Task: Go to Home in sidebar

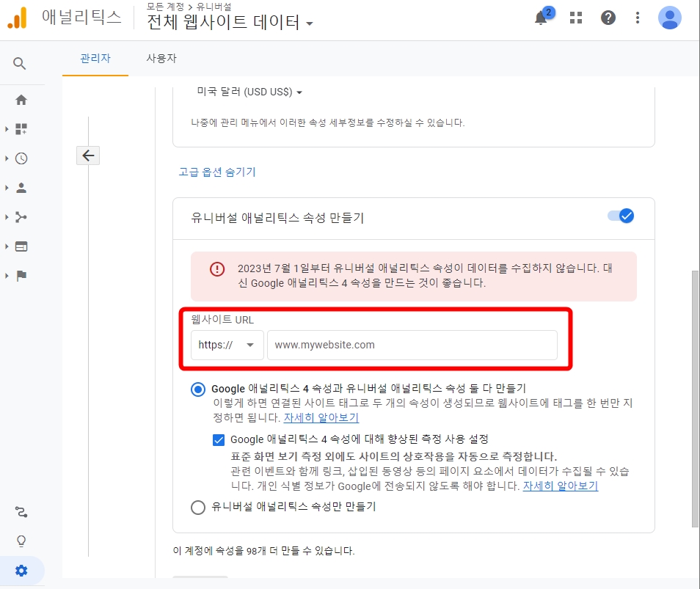Action: click(x=21, y=100)
